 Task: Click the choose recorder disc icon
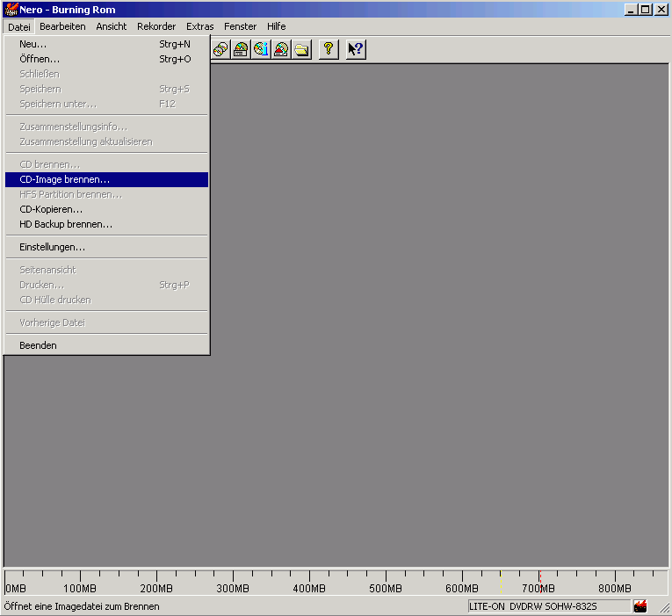click(241, 49)
